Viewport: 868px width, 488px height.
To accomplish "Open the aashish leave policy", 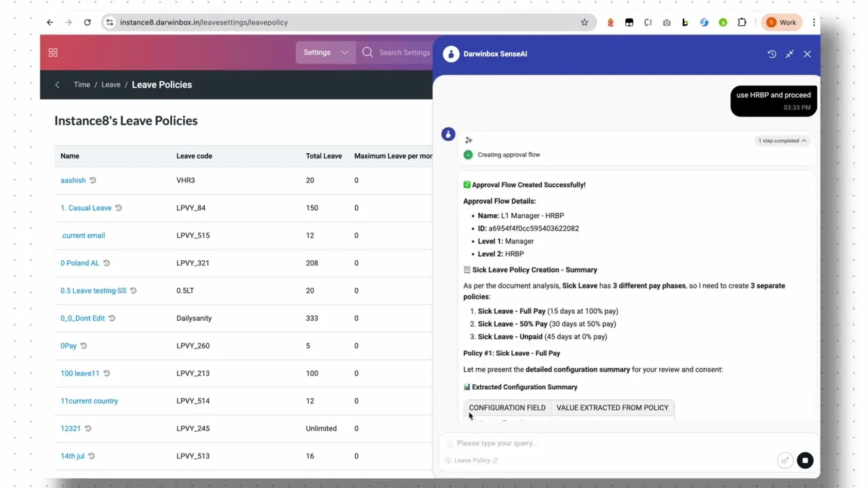I will pos(73,180).
